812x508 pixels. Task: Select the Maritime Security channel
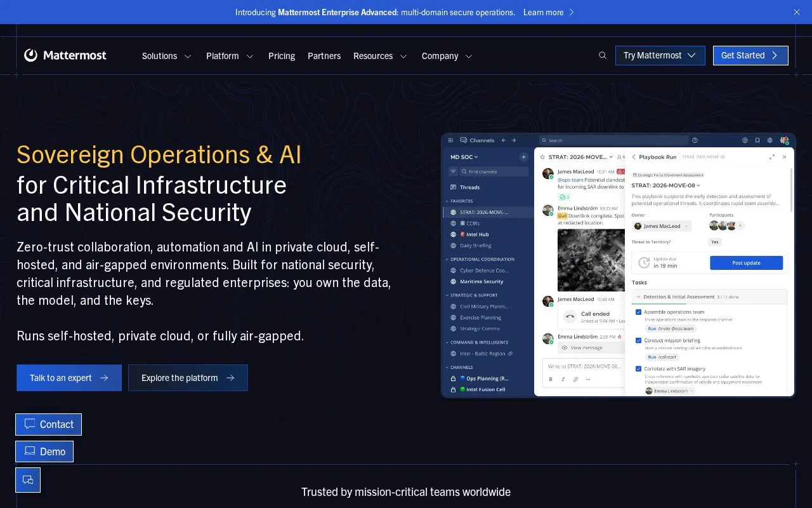tap(488, 281)
